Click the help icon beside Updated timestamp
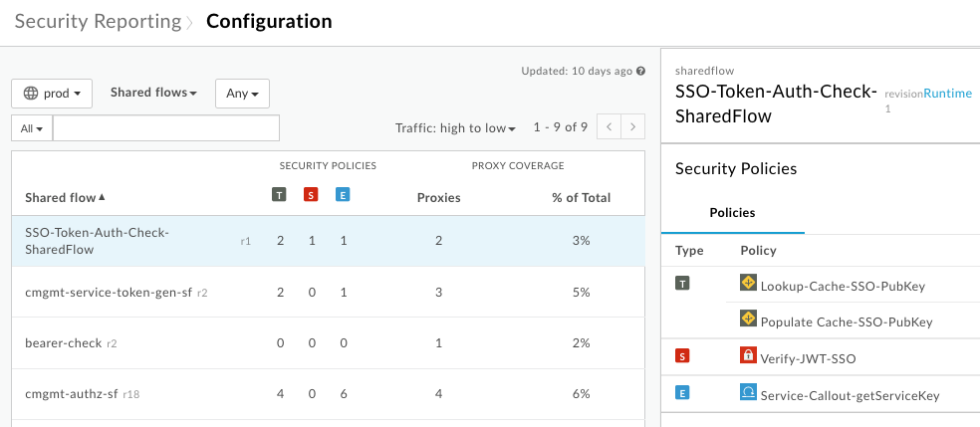Image resolution: width=980 pixels, height=427 pixels. 641,72
